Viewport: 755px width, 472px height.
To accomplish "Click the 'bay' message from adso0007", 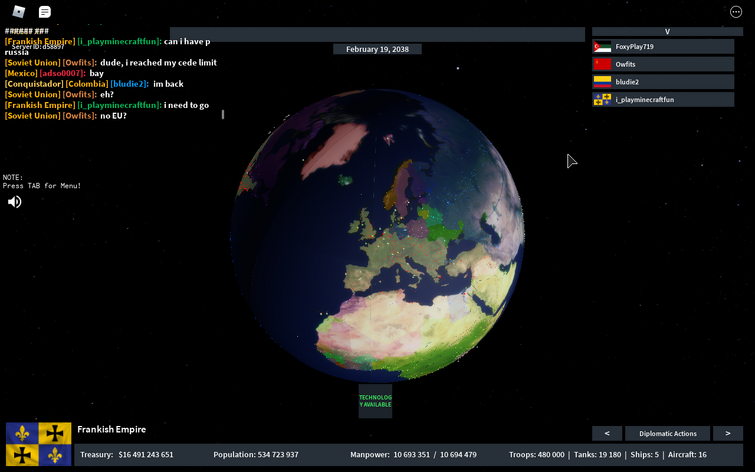I will tap(96, 73).
